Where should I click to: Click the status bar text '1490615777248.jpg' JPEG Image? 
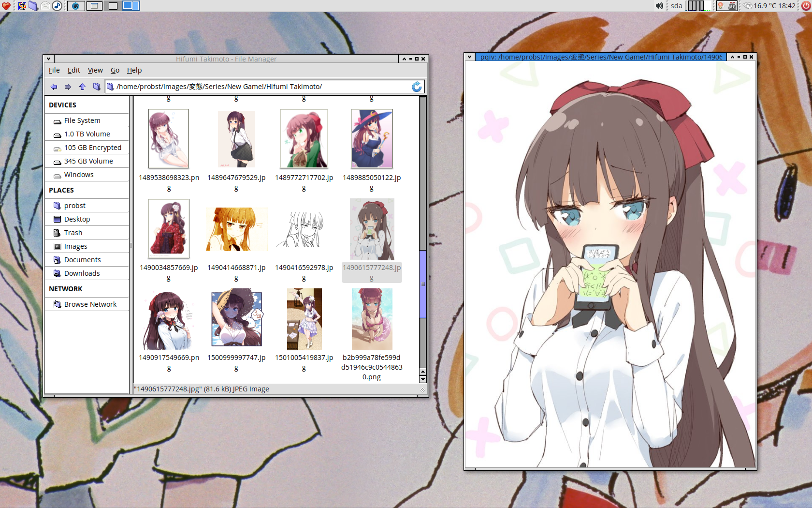pyautogui.click(x=202, y=389)
